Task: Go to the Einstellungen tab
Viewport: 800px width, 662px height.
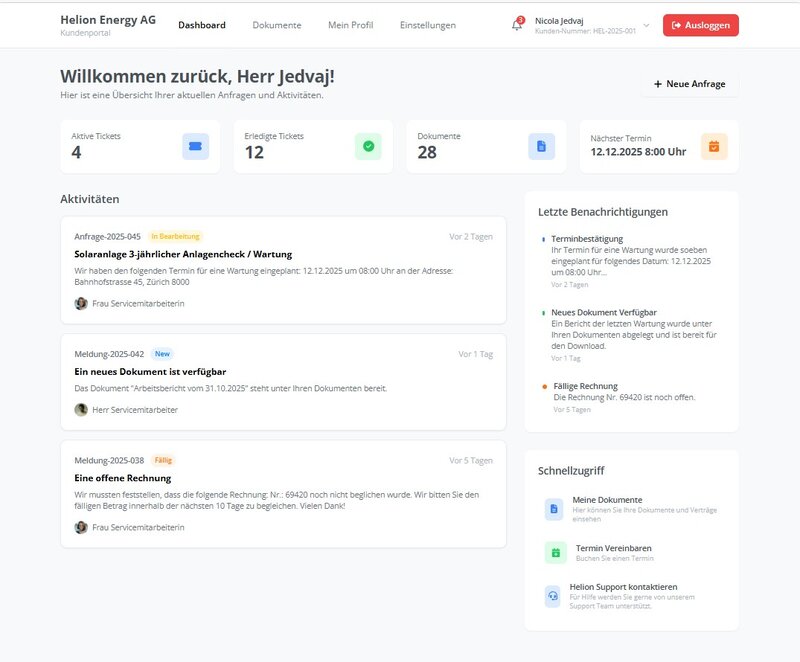Action: tap(427, 25)
